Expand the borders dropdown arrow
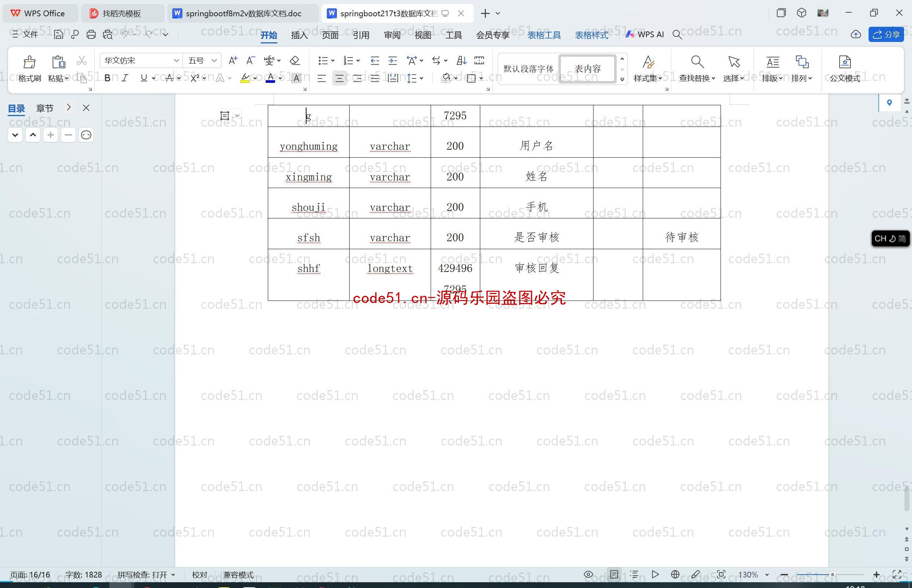The height and width of the screenshot is (588, 912). [481, 78]
